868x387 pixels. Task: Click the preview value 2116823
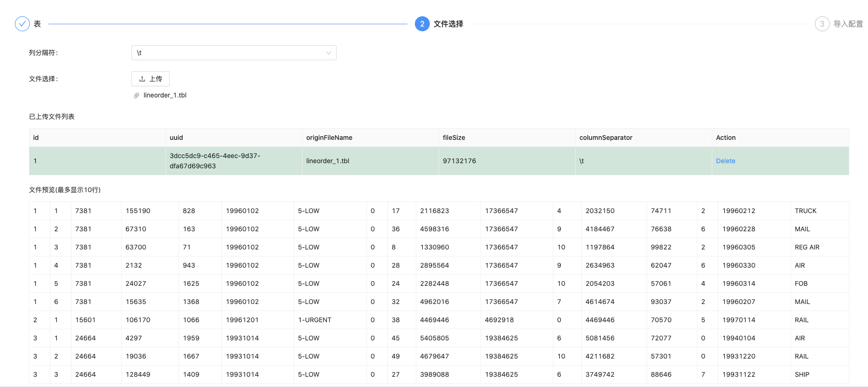[434, 211]
